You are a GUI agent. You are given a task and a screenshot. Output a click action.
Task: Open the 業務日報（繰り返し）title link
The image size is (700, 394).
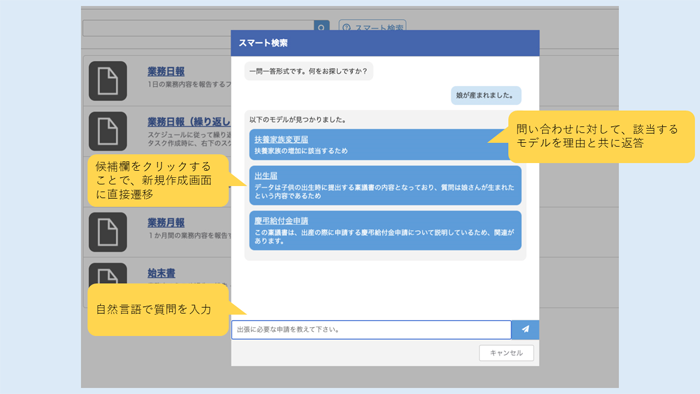[x=189, y=122]
